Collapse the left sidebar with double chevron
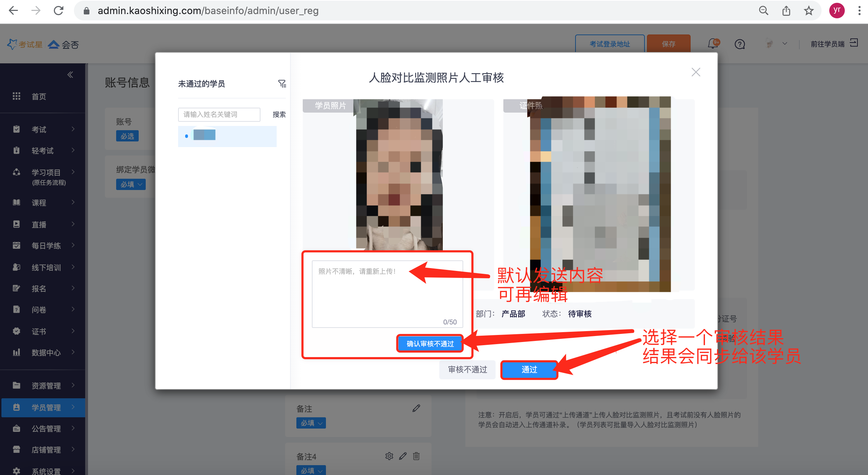Image resolution: width=868 pixels, height=475 pixels. pos(70,75)
